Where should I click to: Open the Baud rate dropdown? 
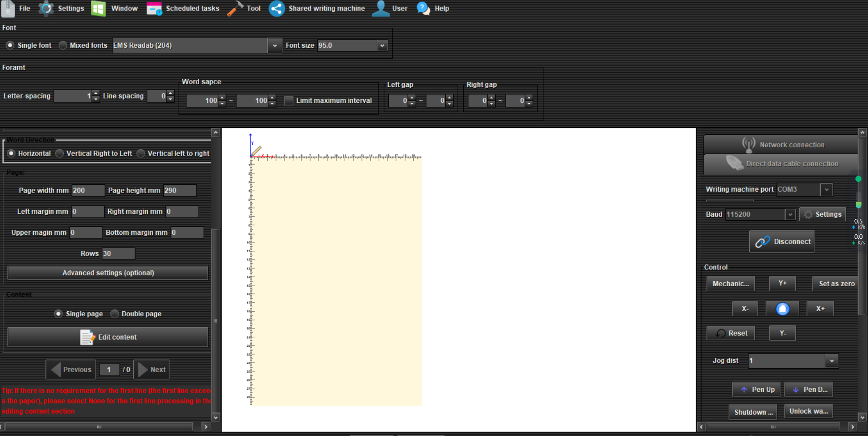tap(790, 214)
